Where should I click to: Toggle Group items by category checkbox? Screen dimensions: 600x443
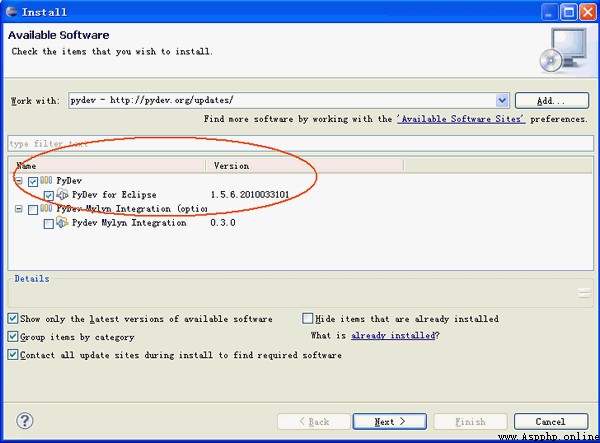pyautogui.click(x=13, y=336)
